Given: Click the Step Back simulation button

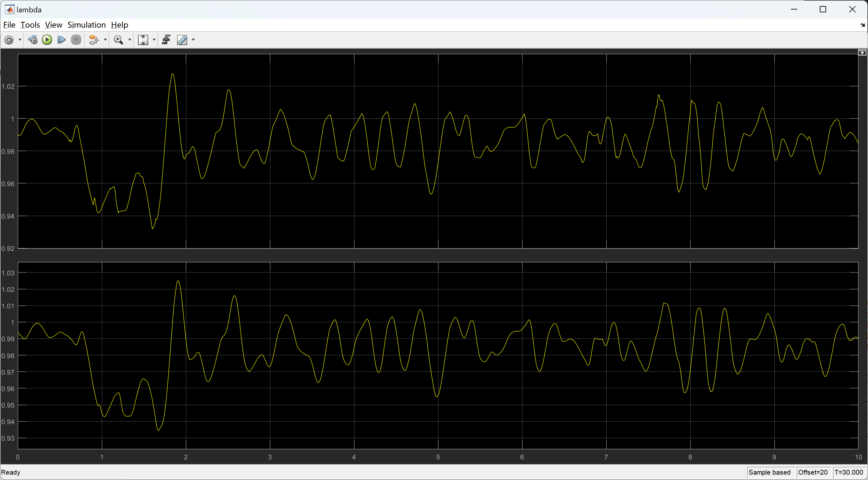Looking at the screenshot, I should point(33,40).
